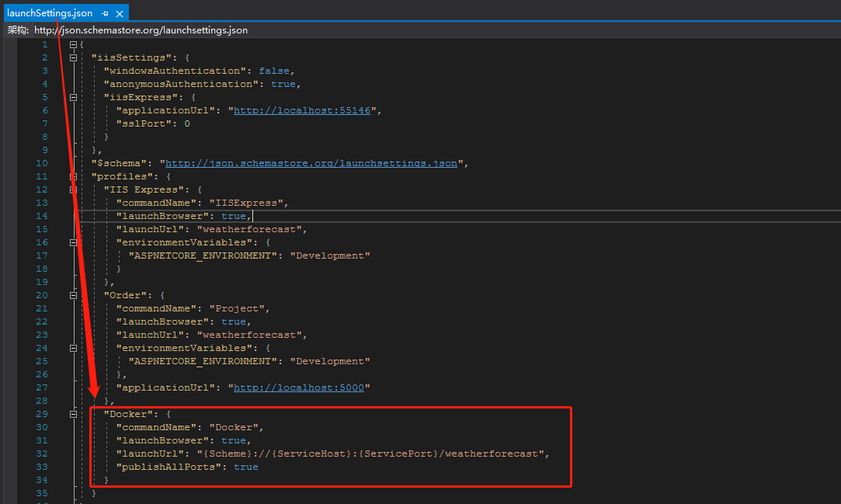Click the schema URL field at top

(x=141, y=30)
